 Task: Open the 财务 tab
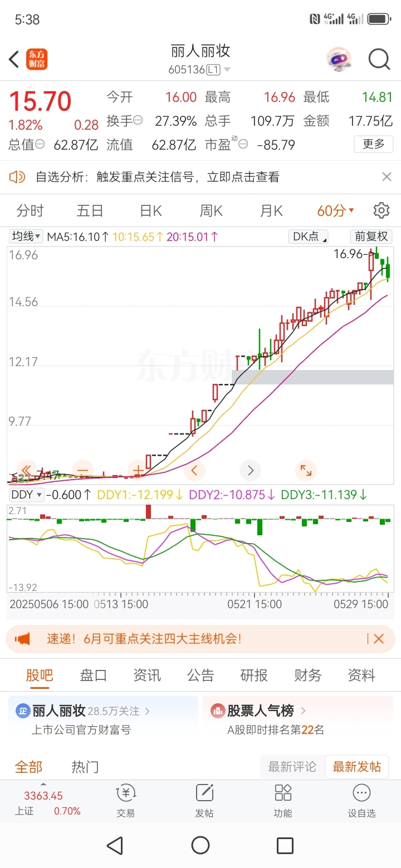[x=308, y=675]
